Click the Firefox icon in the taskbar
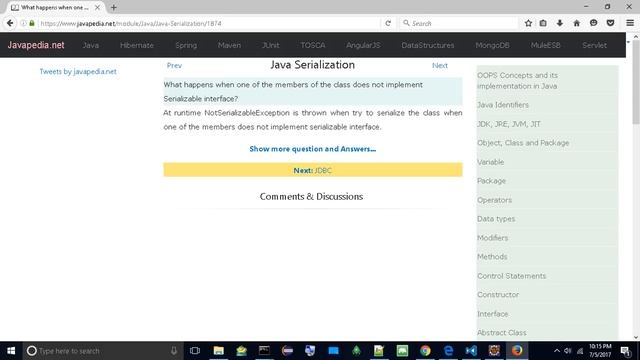 (x=517, y=351)
